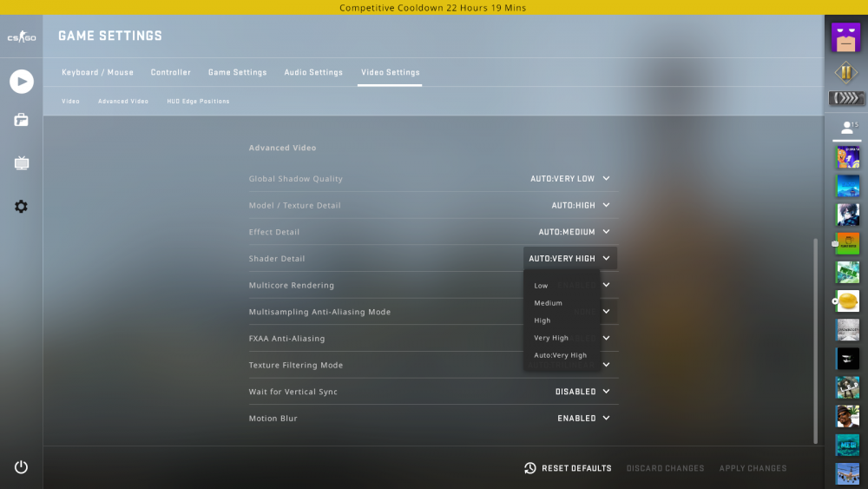Screen dimensions: 868x489
Task: Select Medium shader detail option
Action: pyautogui.click(x=549, y=303)
